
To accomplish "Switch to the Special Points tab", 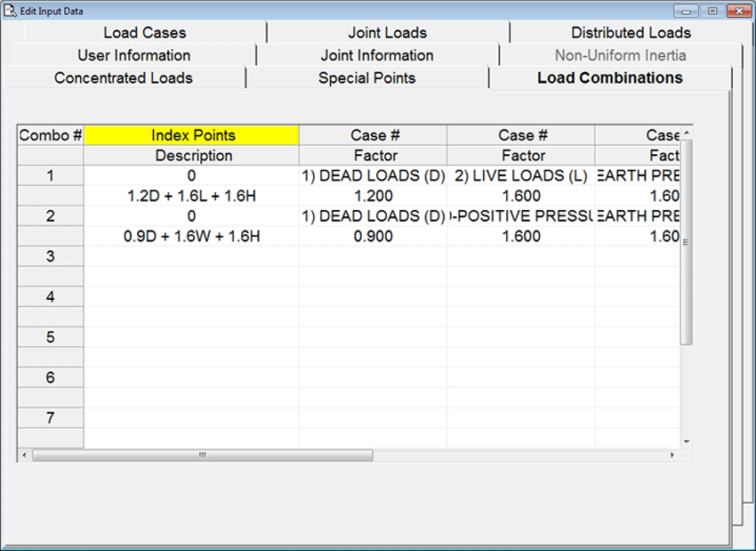I will pyautogui.click(x=366, y=77).
